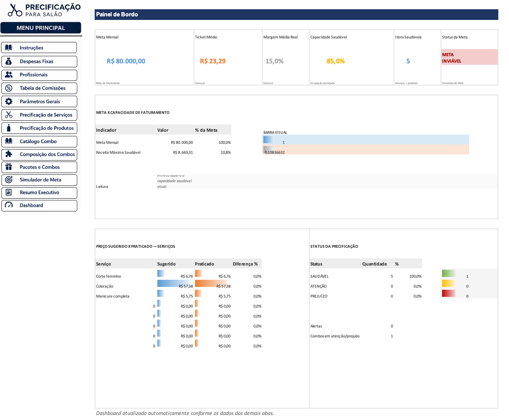Click the Ticket Médio value R$ 23,29
The image size is (509, 420).
click(x=213, y=61)
